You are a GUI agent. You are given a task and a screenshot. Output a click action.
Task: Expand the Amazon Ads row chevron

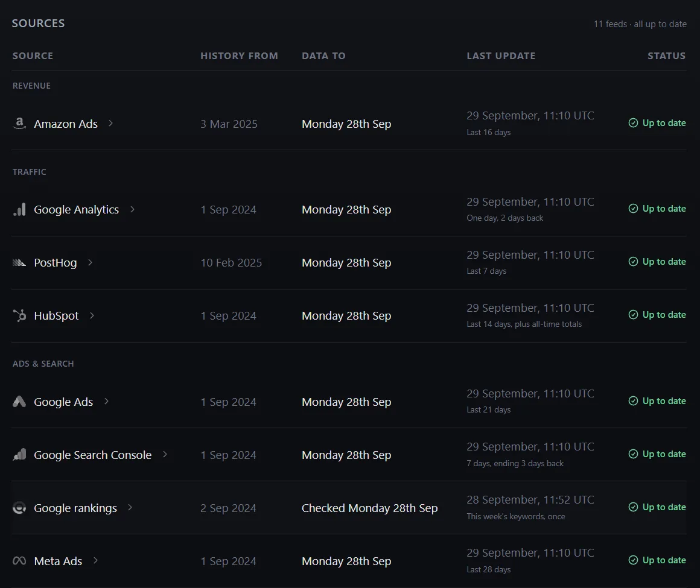110,123
